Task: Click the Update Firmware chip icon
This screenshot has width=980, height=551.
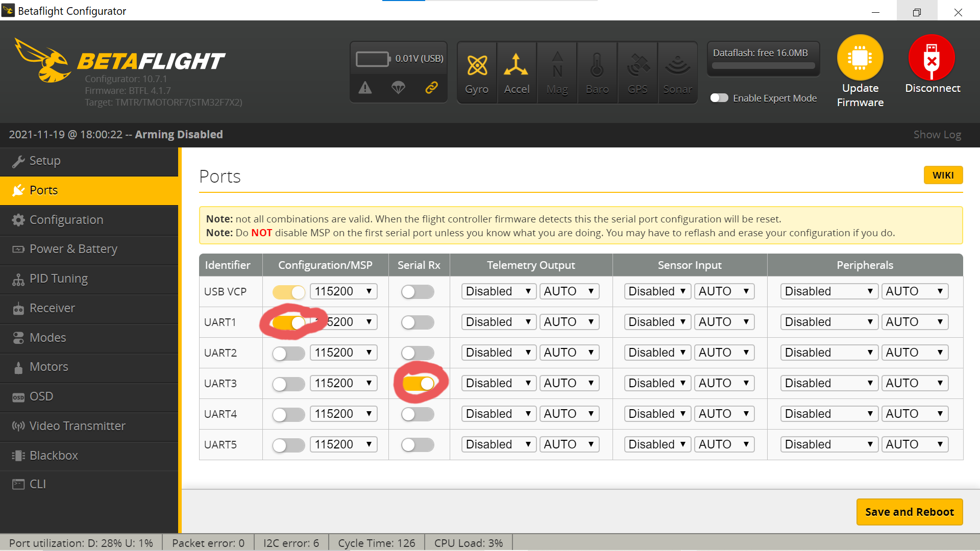Action: pyautogui.click(x=860, y=58)
